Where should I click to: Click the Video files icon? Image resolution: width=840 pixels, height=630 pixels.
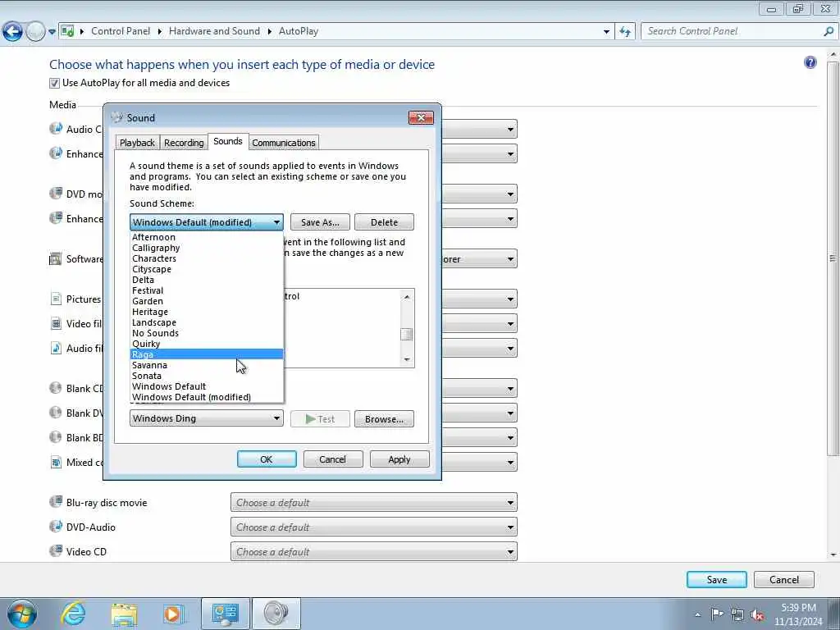point(56,323)
